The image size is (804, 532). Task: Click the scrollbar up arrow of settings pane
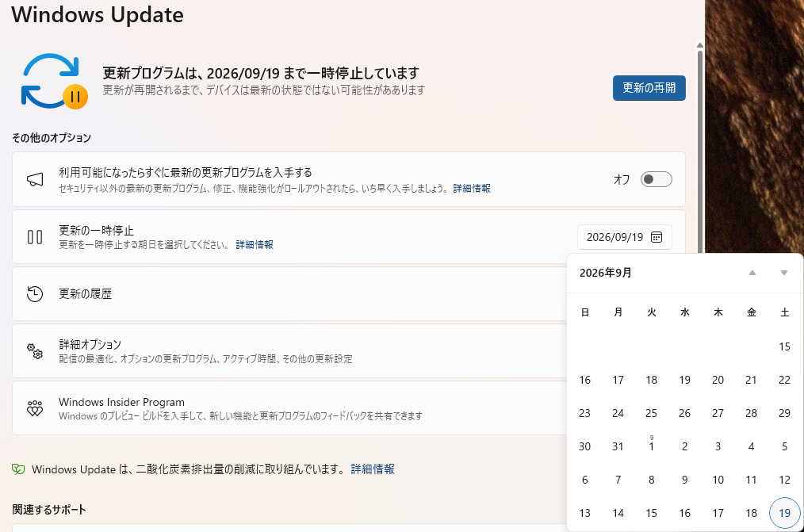point(700,46)
